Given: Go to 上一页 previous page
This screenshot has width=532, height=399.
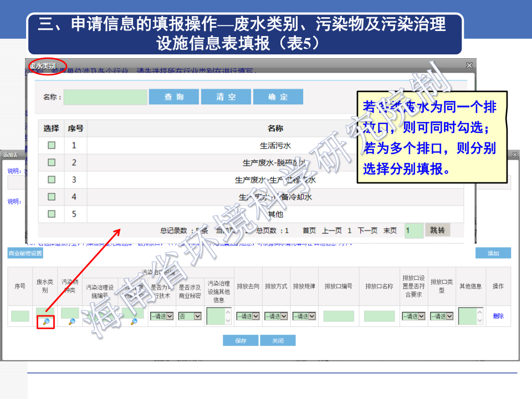Looking at the screenshot, I should tap(332, 231).
